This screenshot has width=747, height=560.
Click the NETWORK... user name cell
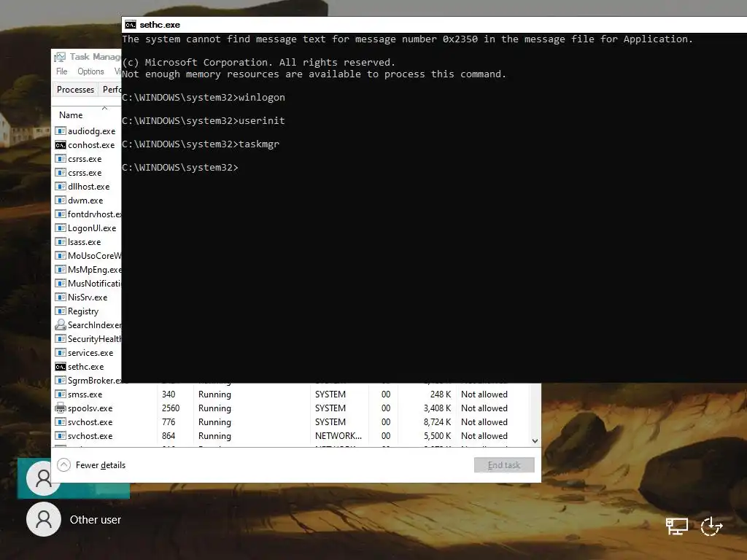coord(338,436)
